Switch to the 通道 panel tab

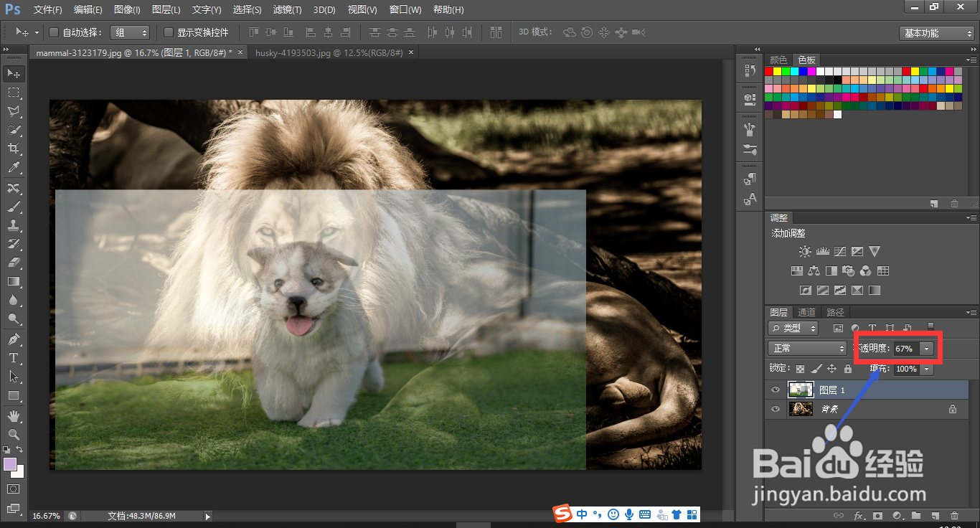pos(807,312)
